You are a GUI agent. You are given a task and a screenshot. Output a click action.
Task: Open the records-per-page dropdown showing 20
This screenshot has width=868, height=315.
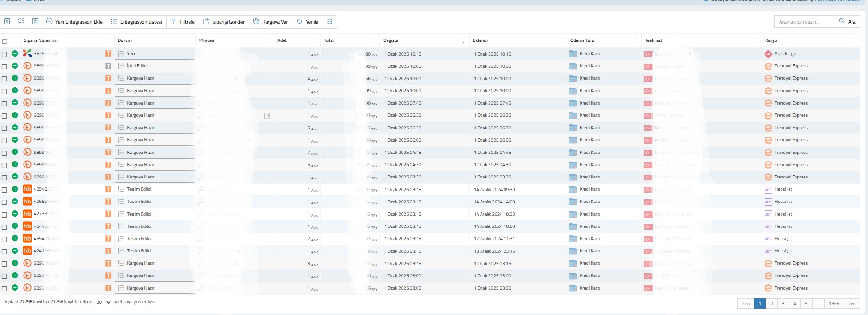(103, 302)
